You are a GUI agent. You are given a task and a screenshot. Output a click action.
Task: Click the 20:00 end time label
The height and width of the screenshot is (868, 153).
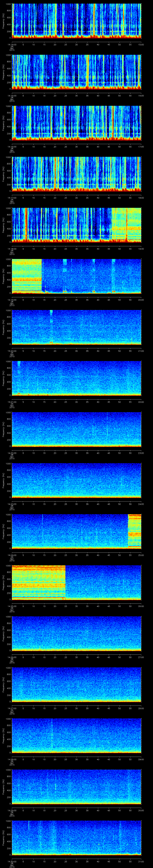(x=141, y=300)
